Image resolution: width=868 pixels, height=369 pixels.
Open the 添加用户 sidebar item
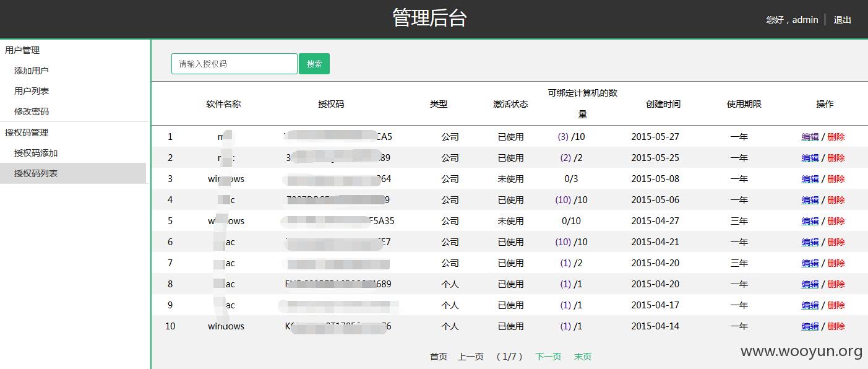(x=32, y=71)
